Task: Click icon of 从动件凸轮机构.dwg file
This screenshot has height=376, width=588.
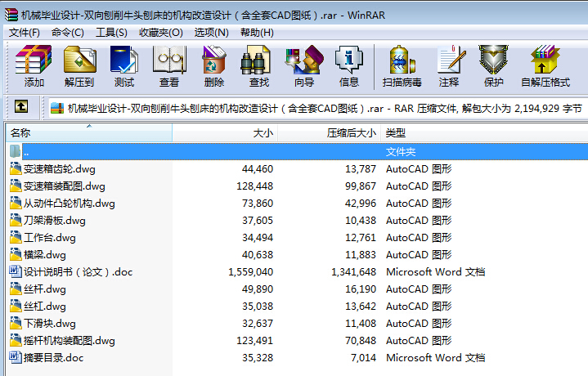Action: tap(16, 203)
